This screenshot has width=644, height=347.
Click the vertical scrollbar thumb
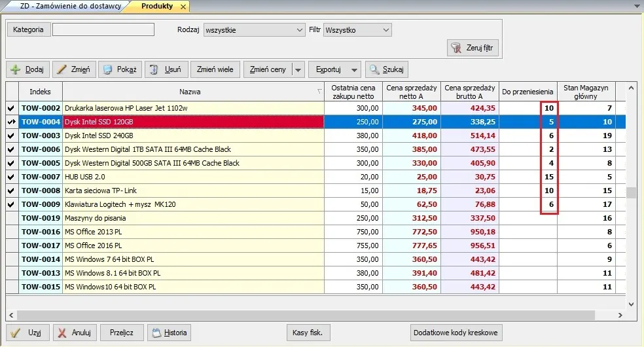pos(632,192)
